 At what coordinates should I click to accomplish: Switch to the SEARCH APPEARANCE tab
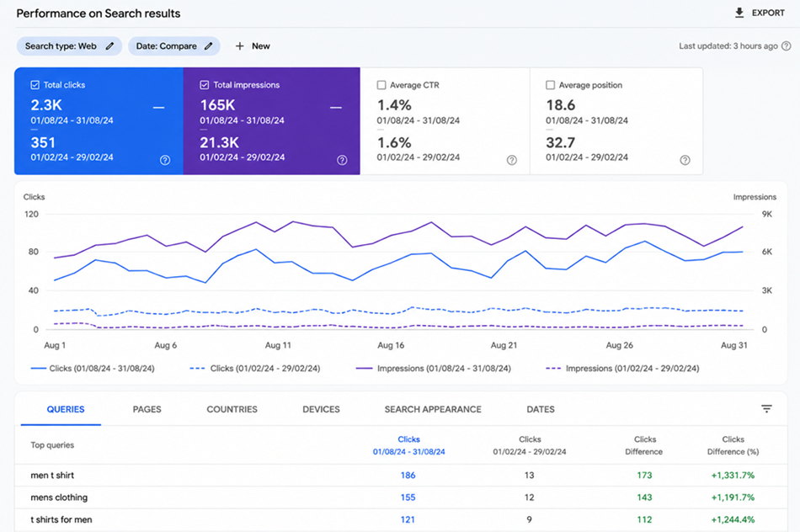point(433,410)
